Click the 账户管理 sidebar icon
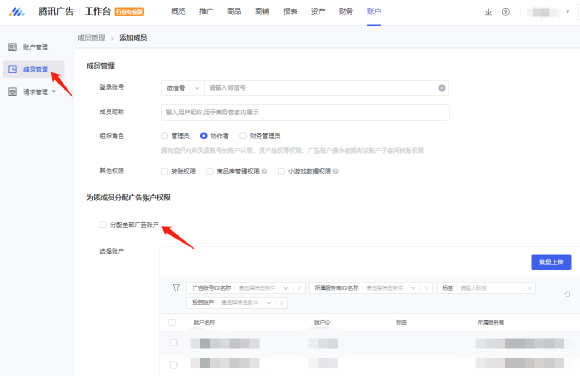Screen dimensions: 580x376 tap(13, 47)
